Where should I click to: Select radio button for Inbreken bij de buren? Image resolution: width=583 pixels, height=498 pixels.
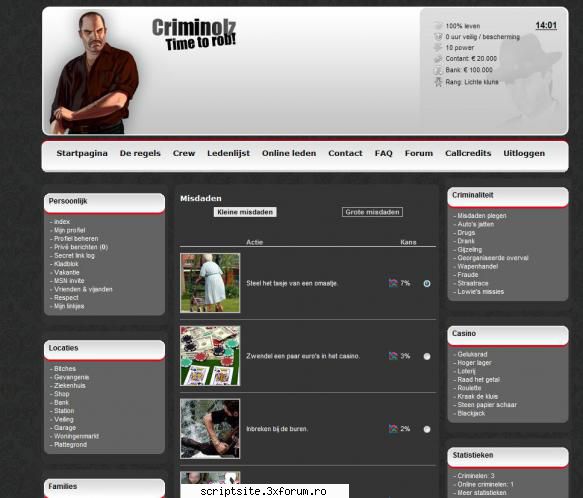[427, 429]
